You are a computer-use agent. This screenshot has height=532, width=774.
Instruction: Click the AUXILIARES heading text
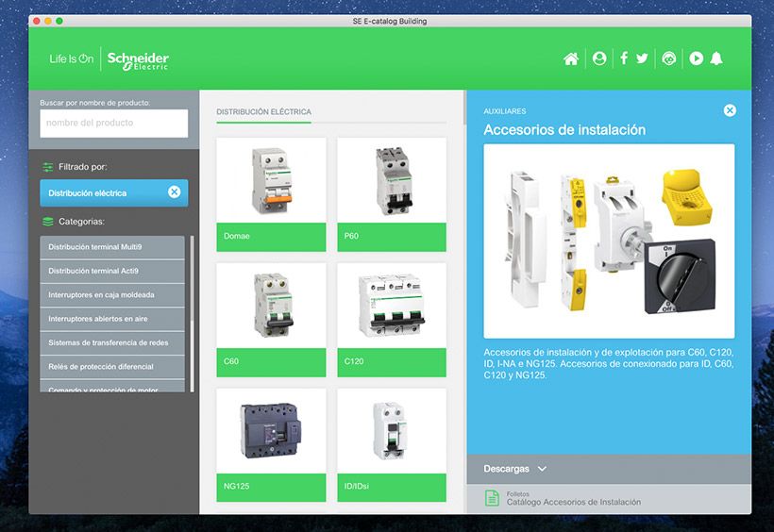pyautogui.click(x=504, y=111)
